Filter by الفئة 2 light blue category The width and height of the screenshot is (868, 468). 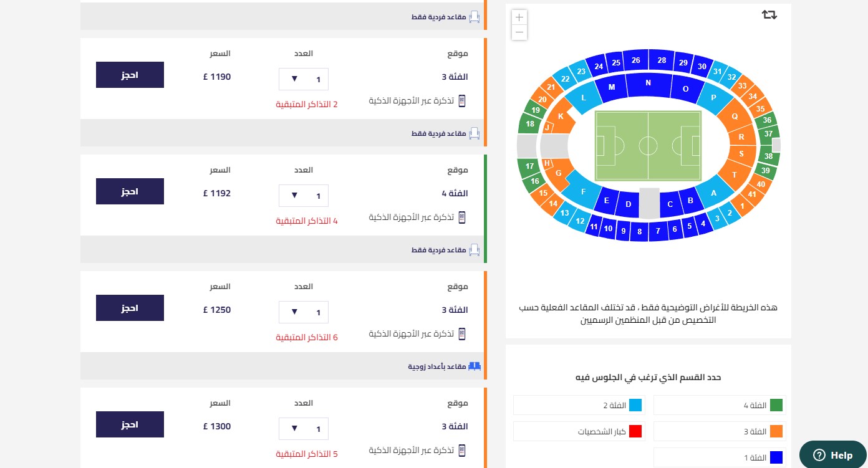coord(579,405)
